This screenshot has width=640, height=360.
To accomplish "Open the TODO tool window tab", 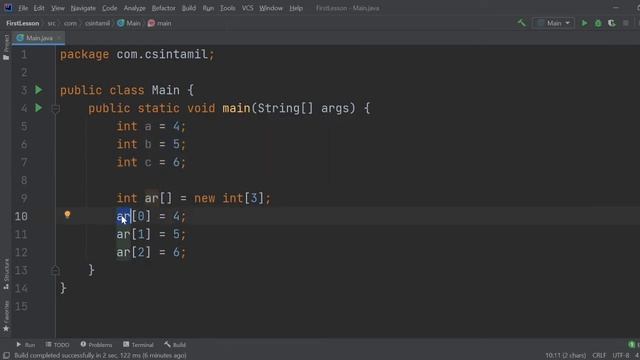I will (x=57, y=345).
